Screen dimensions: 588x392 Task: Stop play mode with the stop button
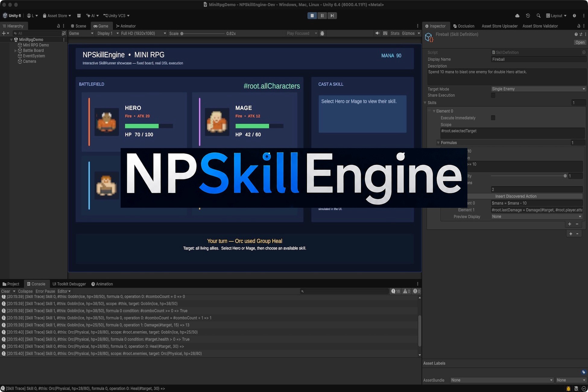[312, 16]
